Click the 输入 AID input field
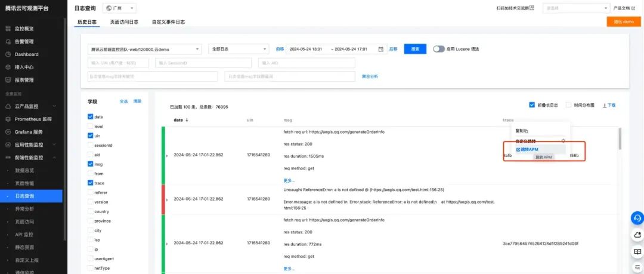 click(307, 63)
